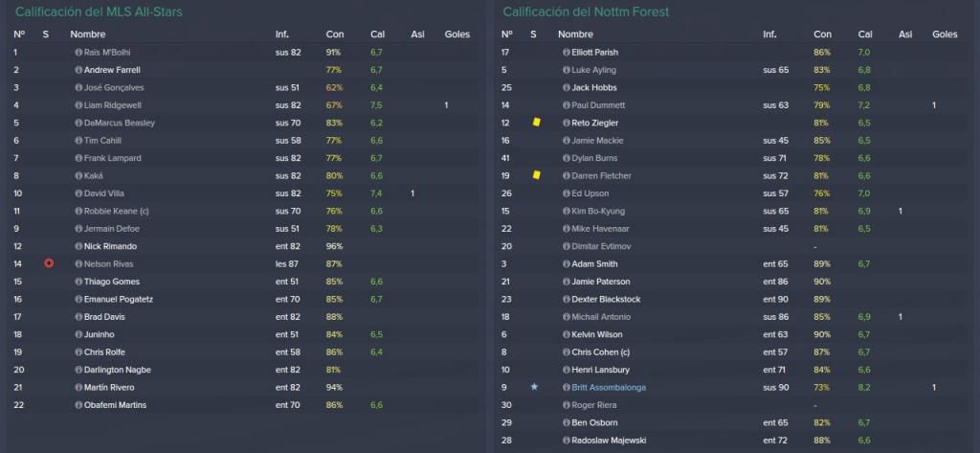
Task: Select Kaká in MLS All-Stars list
Action: point(94,176)
